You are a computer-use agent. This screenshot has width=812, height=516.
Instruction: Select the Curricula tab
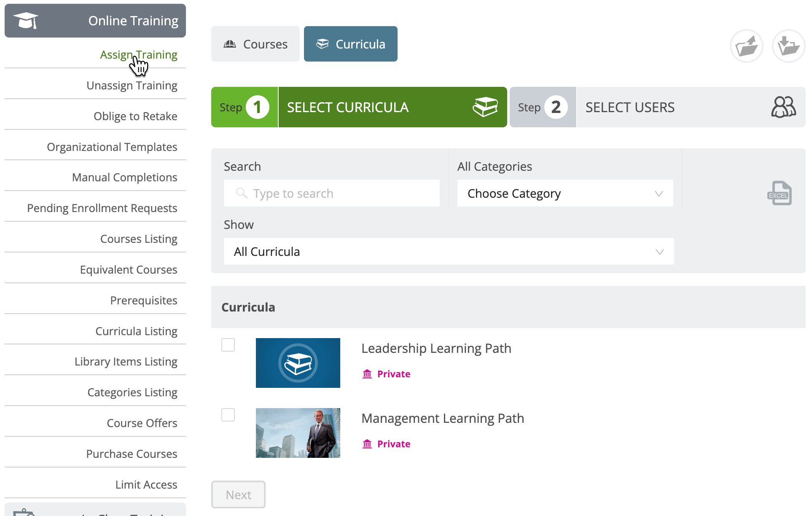(x=351, y=44)
